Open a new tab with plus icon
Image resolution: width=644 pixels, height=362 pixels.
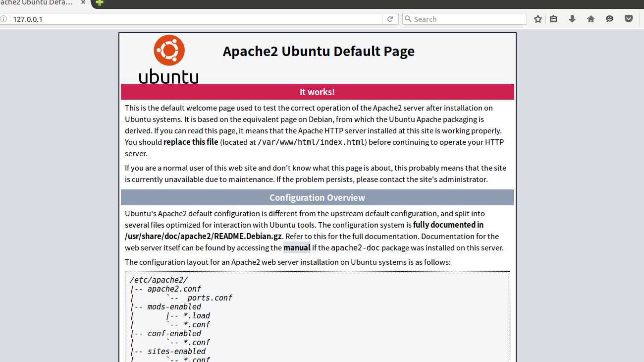(x=100, y=2)
